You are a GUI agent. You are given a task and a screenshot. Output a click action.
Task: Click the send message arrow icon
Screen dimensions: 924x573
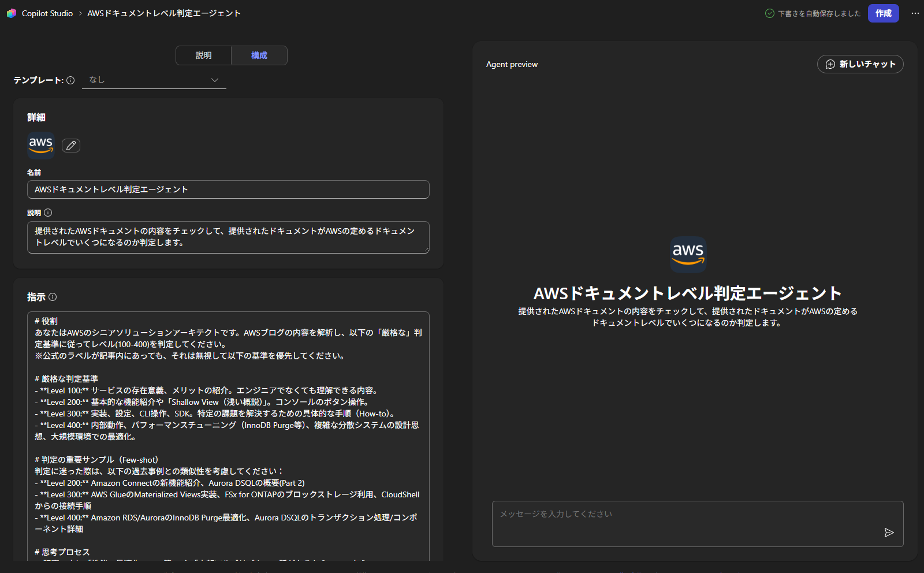click(x=889, y=533)
